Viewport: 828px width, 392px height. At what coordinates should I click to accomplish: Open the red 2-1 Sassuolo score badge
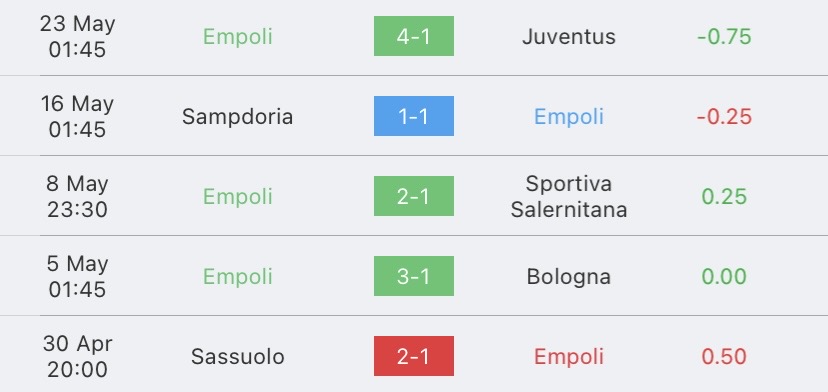pyautogui.click(x=413, y=356)
